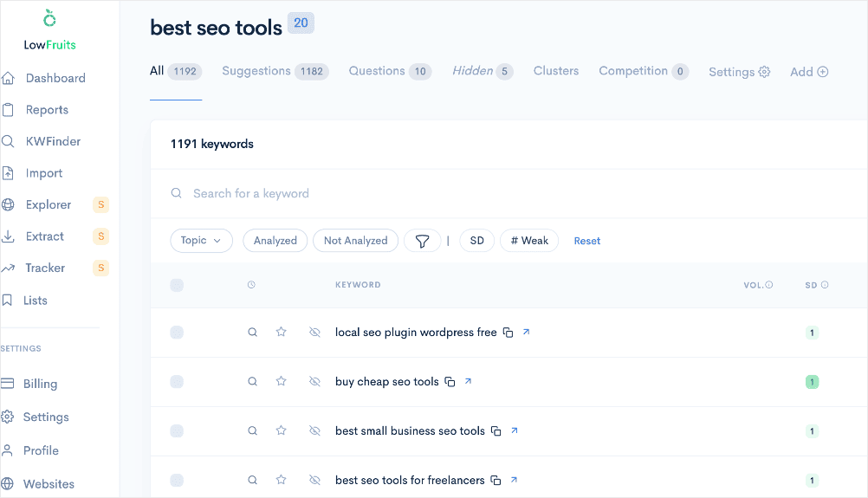Open the Extract section
The width and height of the screenshot is (868, 498).
click(33, 236)
